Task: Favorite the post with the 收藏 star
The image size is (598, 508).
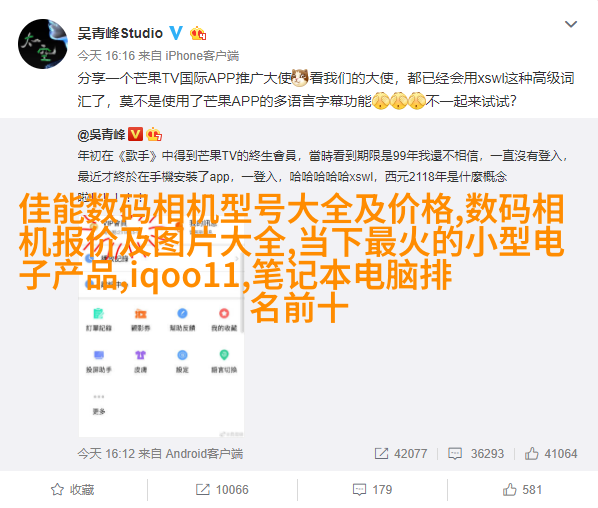Action: (x=72, y=489)
